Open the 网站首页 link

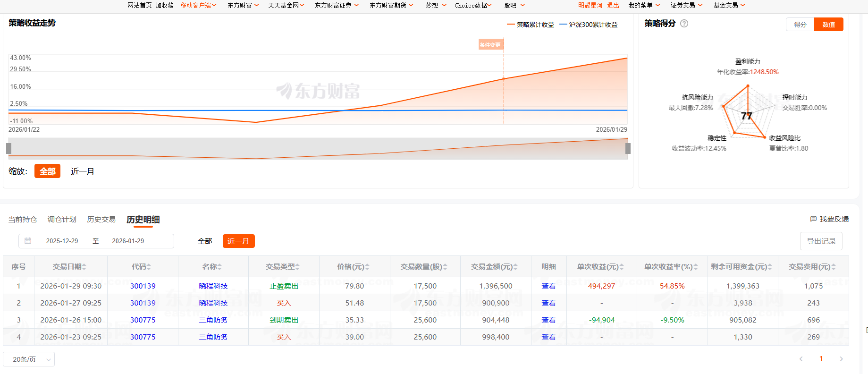140,5
